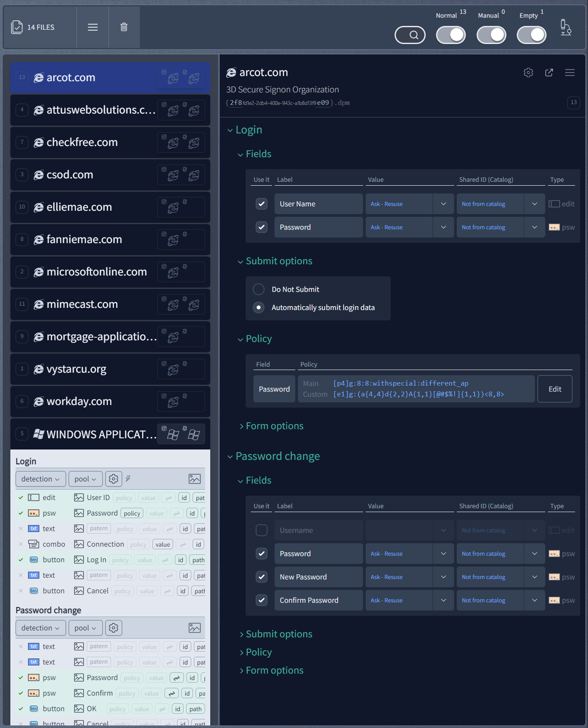Uncheck Use it for User Name field
Screen dimensions: 588x728
click(262, 204)
